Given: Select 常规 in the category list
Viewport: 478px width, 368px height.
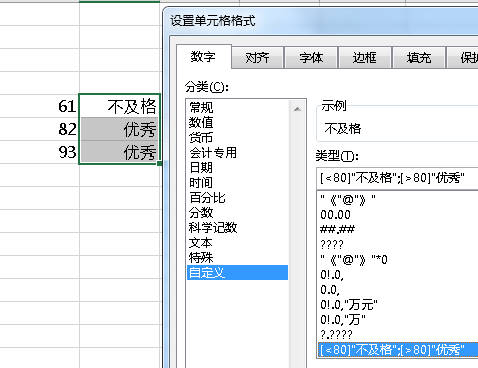Looking at the screenshot, I should [237, 107].
